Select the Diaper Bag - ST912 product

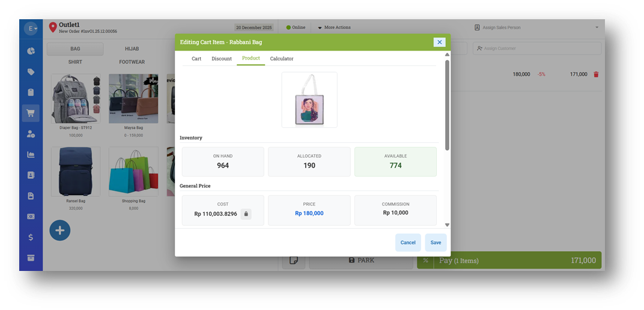(75, 106)
